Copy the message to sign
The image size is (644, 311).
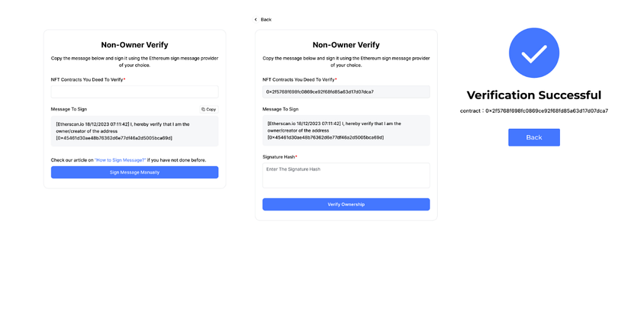pyautogui.click(x=209, y=109)
